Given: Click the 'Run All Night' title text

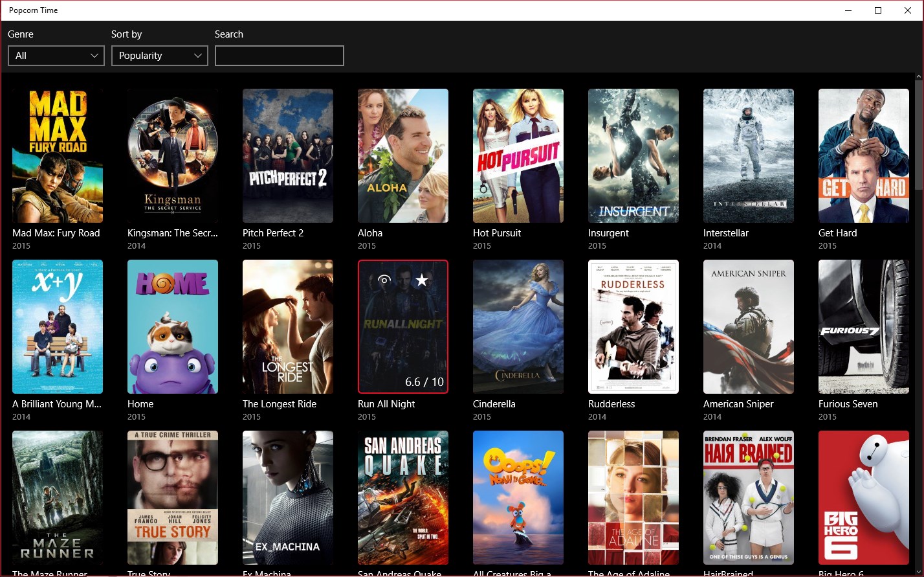Looking at the screenshot, I should [386, 404].
